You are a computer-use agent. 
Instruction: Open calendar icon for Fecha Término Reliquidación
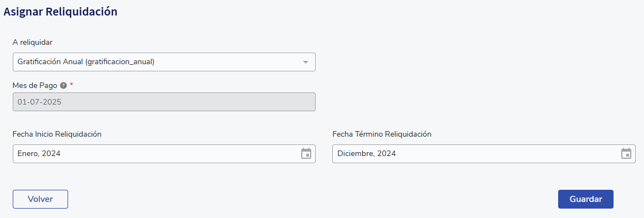coord(626,154)
